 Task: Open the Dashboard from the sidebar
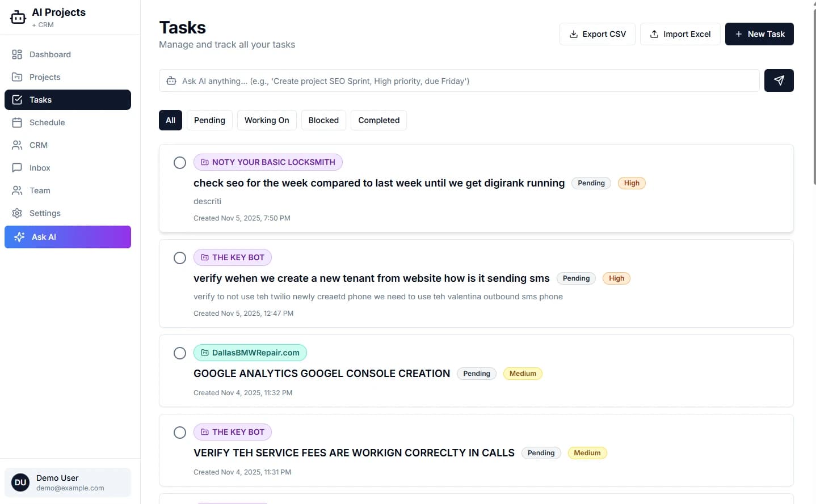pyautogui.click(x=50, y=54)
